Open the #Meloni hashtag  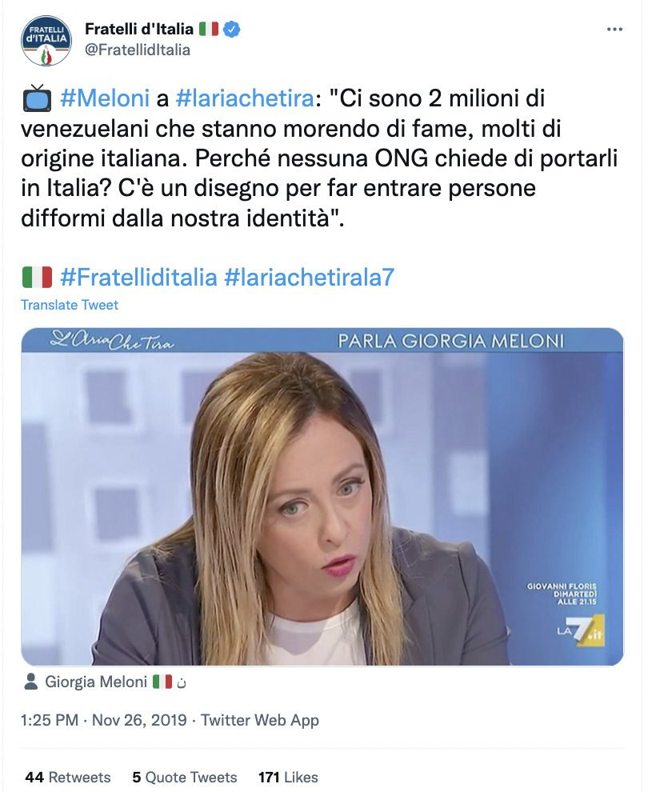click(x=105, y=98)
